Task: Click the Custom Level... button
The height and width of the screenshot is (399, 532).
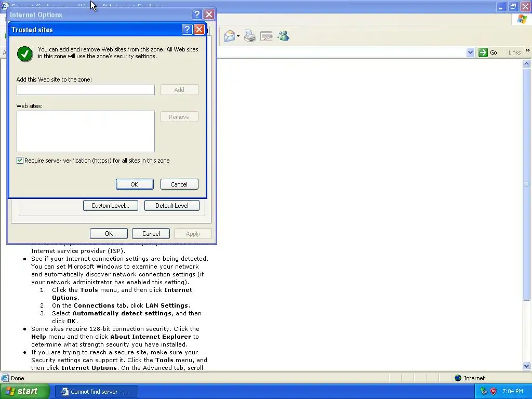Action: 111,206
